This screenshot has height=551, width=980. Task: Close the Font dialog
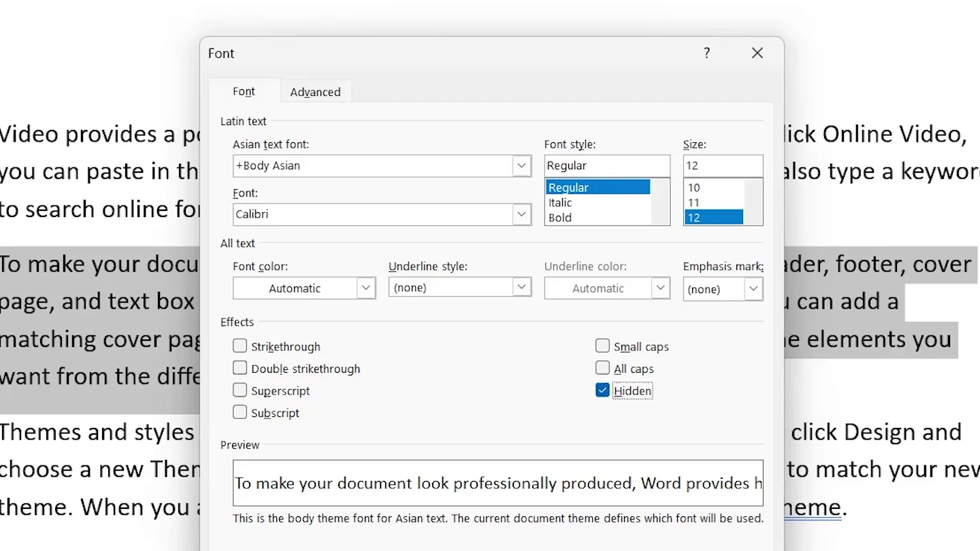(x=757, y=53)
